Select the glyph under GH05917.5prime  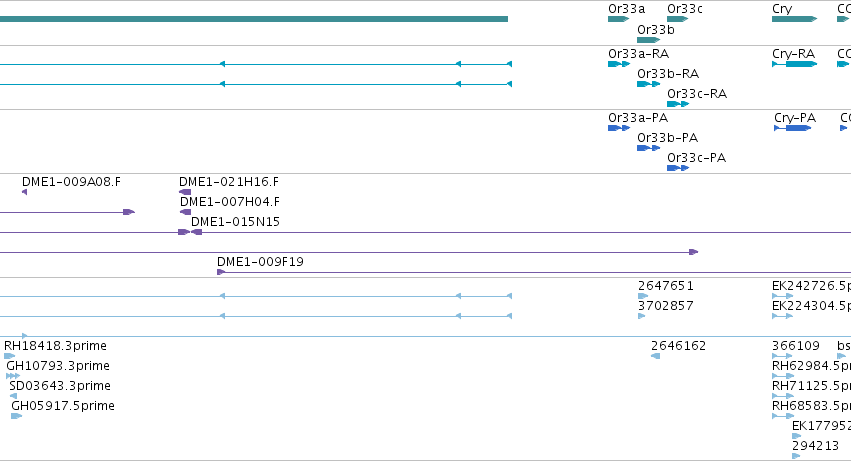(x=17, y=416)
